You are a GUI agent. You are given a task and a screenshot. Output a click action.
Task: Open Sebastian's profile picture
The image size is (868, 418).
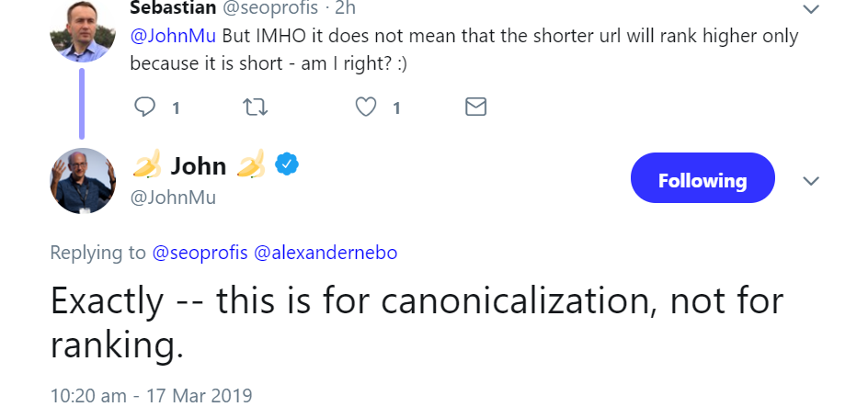pos(83,30)
